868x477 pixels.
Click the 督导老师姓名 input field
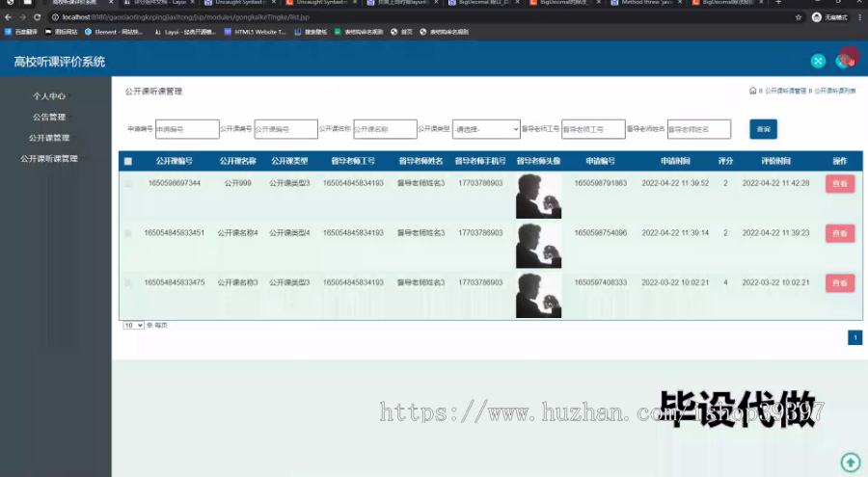coord(699,129)
